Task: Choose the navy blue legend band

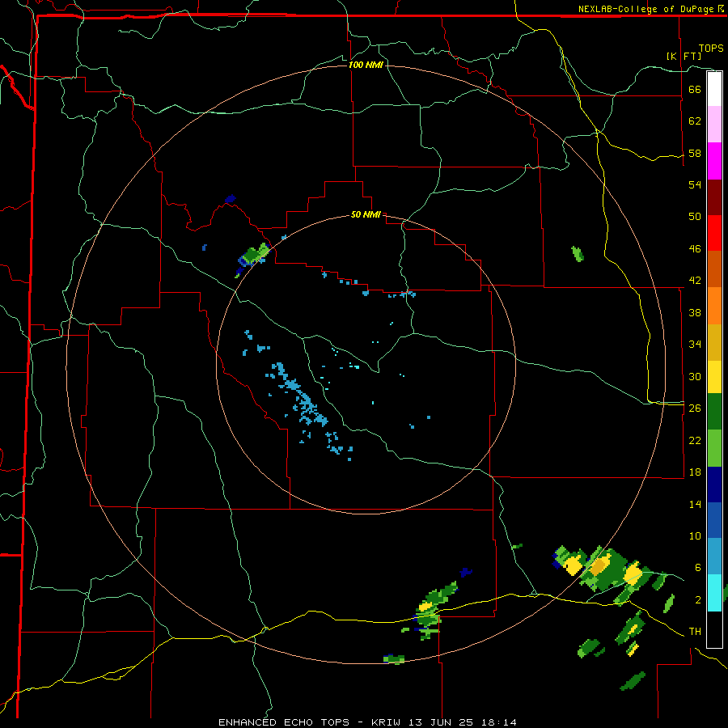Action: [x=714, y=485]
